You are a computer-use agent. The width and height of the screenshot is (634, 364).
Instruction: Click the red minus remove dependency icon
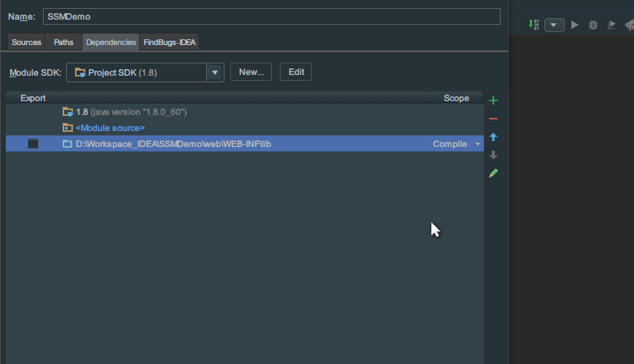tap(493, 119)
